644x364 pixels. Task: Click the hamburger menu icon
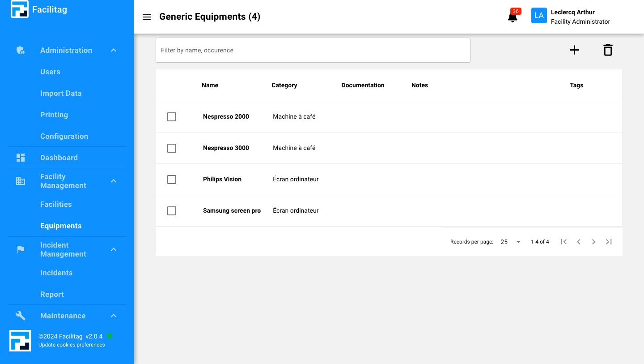(146, 17)
